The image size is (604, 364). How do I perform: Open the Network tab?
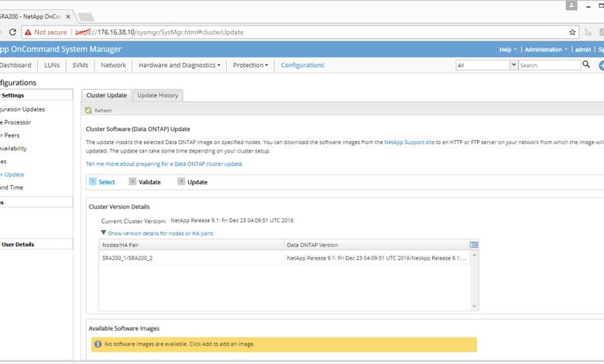click(x=113, y=65)
